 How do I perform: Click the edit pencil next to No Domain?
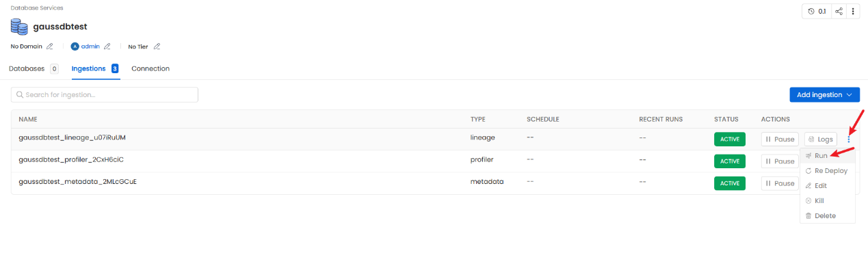[x=49, y=46]
